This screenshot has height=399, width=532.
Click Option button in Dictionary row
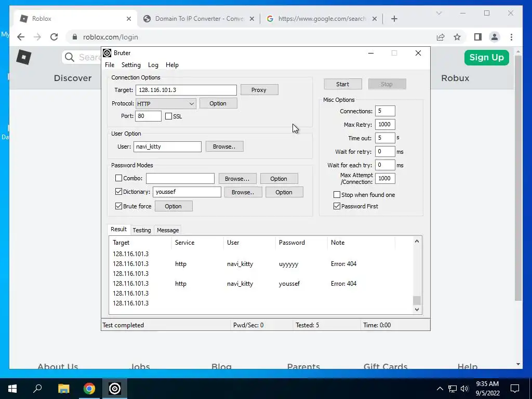284,192
